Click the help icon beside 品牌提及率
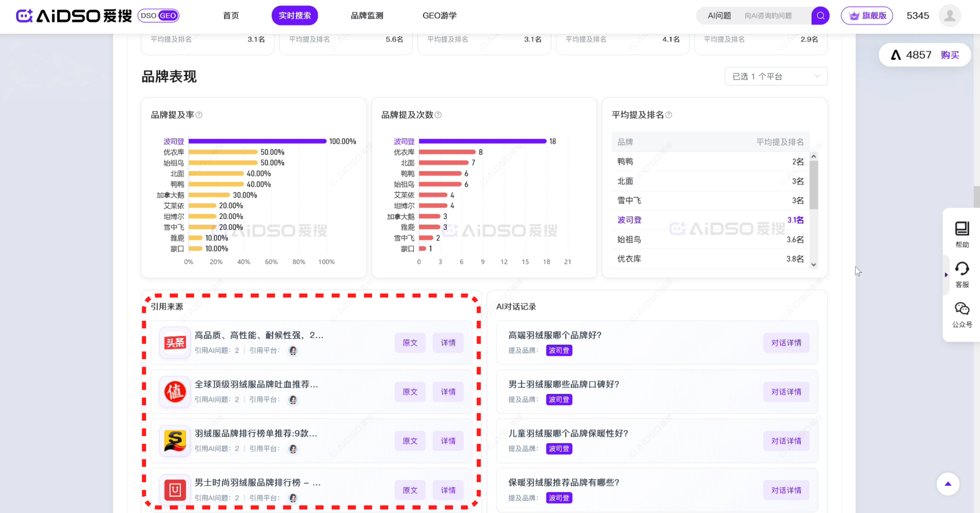The image size is (980, 513). point(199,115)
